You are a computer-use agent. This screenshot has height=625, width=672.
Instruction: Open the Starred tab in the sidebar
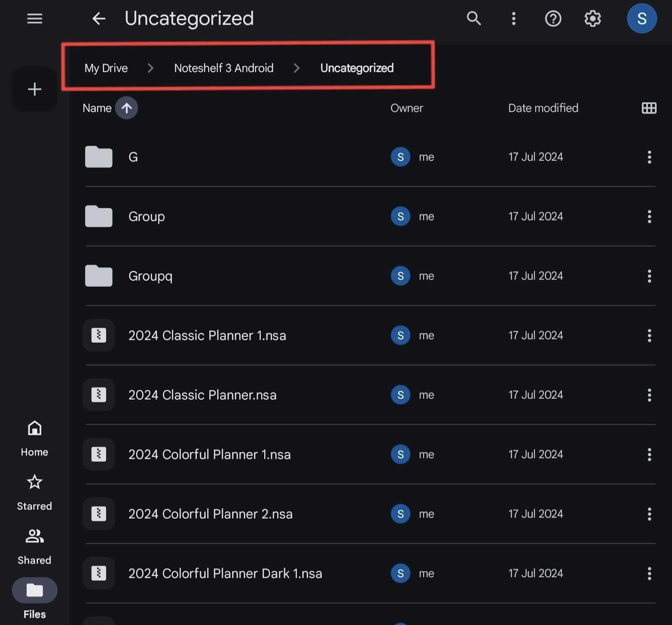pos(34,493)
